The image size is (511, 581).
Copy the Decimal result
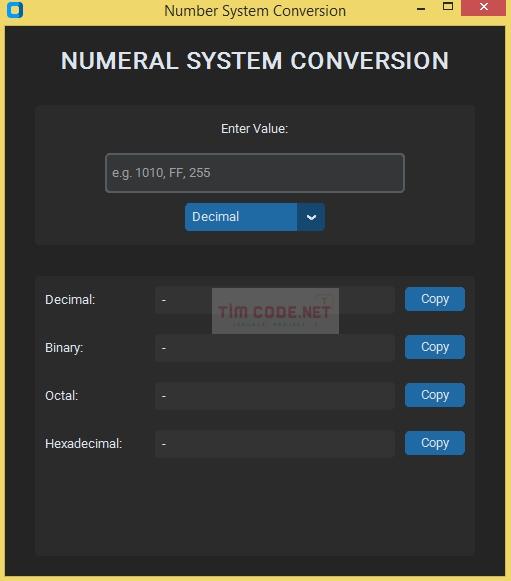click(435, 299)
